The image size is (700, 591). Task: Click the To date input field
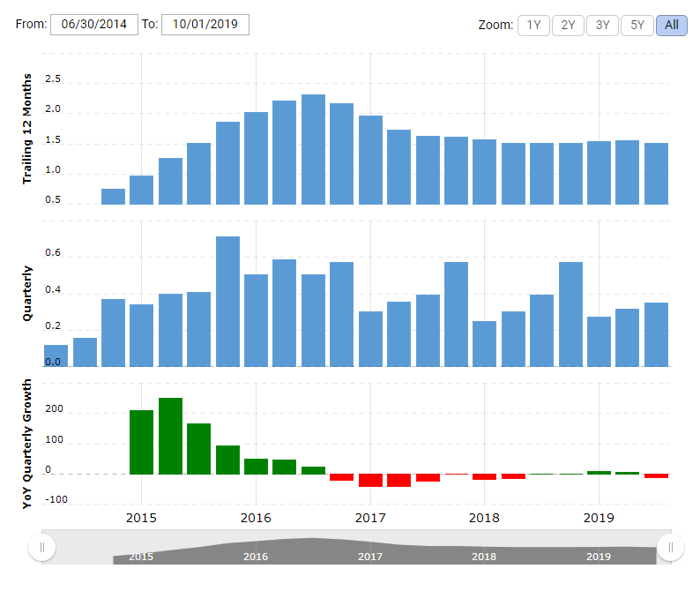pos(205,25)
